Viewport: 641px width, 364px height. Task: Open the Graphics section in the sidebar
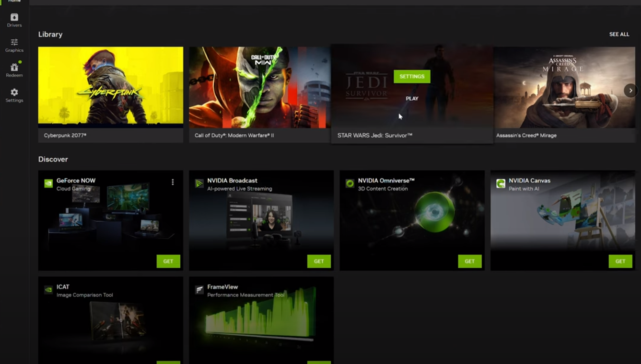[x=14, y=45]
